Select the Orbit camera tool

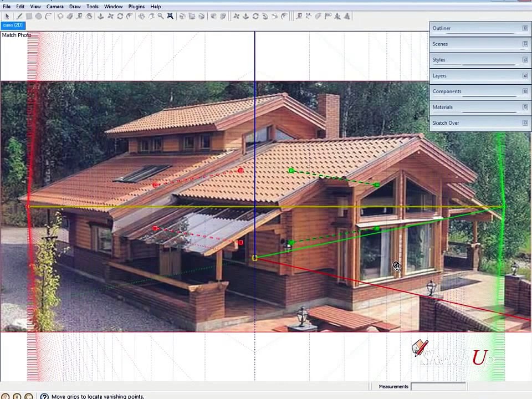[141, 16]
